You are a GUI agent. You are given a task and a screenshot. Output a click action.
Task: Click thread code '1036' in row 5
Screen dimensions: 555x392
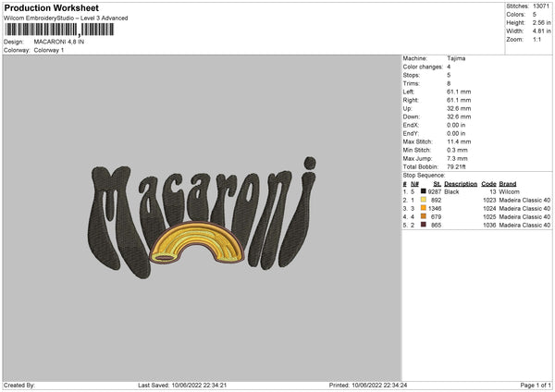[489, 225]
